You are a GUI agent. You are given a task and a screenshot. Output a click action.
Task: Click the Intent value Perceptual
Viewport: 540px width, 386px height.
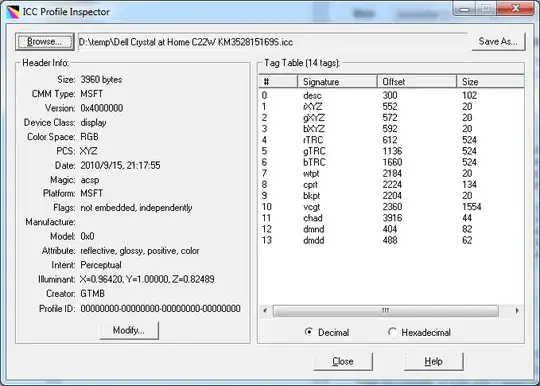pos(101,265)
